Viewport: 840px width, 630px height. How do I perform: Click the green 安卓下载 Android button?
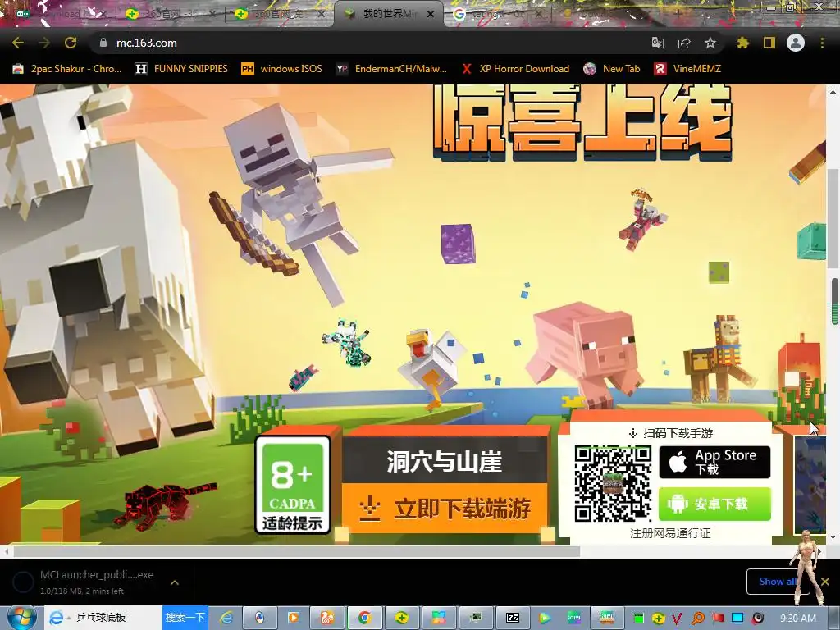[714, 504]
